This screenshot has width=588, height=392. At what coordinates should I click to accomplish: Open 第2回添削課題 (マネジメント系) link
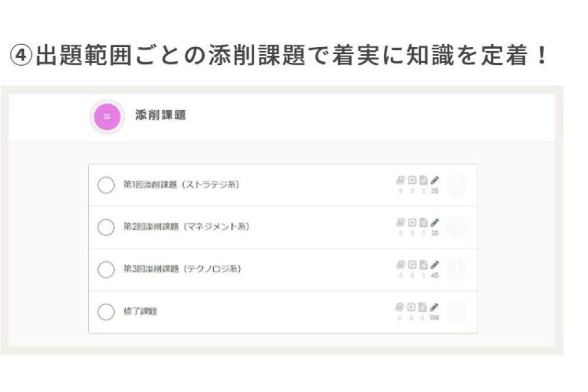(186, 227)
